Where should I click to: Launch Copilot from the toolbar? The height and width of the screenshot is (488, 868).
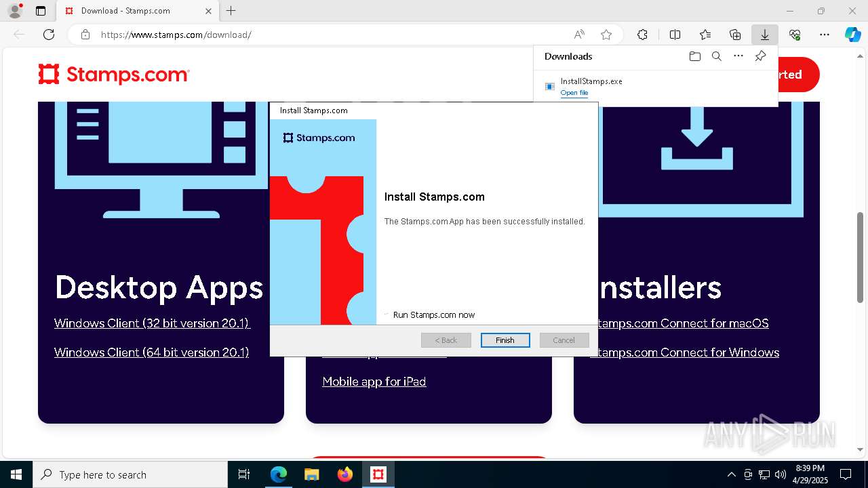coord(852,35)
